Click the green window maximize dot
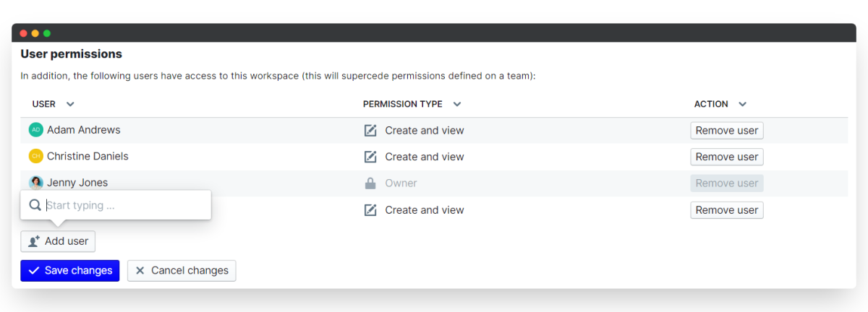This screenshot has width=868, height=312. click(47, 33)
